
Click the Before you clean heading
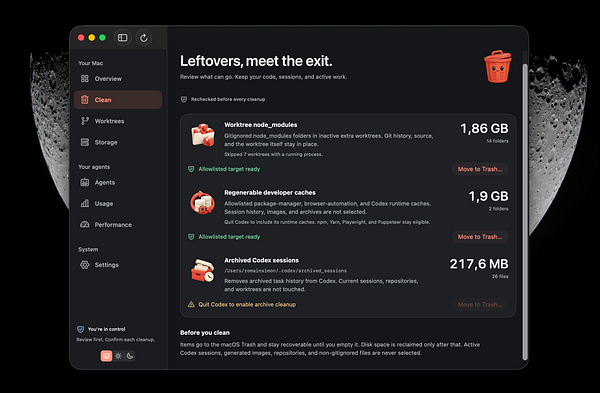click(205, 333)
